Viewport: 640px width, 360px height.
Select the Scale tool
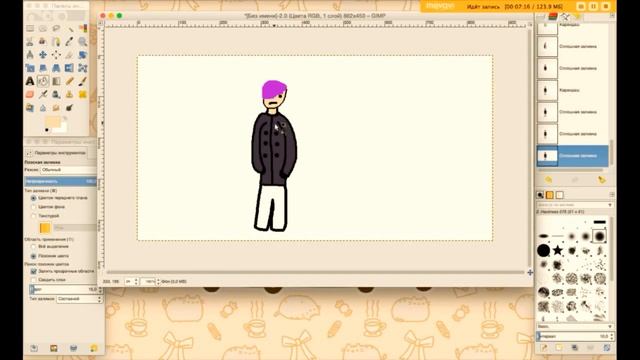30,68
